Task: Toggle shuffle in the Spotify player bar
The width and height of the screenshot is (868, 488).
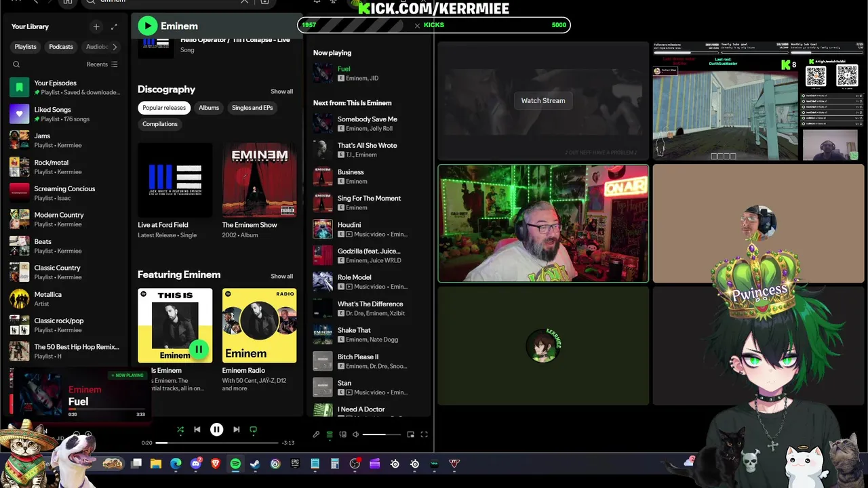Action: tap(180, 430)
